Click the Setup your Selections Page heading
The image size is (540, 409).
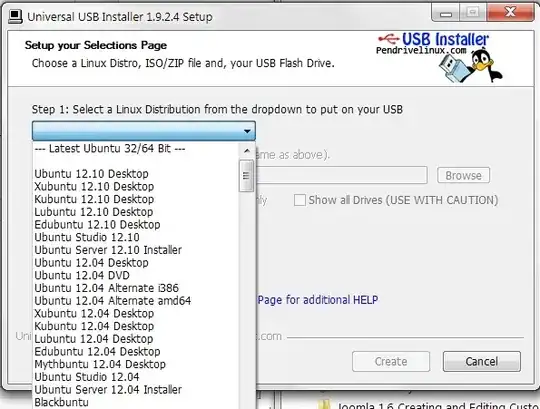(96, 45)
